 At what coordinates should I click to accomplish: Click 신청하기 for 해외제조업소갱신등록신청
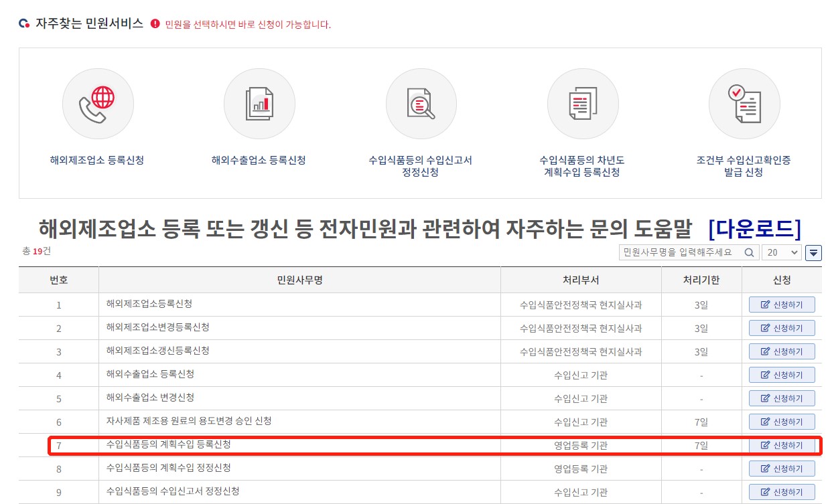782,352
